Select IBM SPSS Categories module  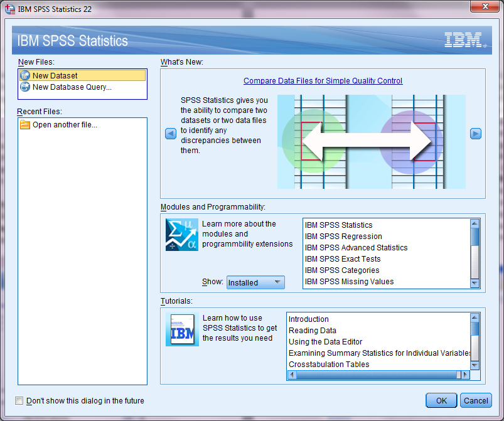[x=341, y=270]
